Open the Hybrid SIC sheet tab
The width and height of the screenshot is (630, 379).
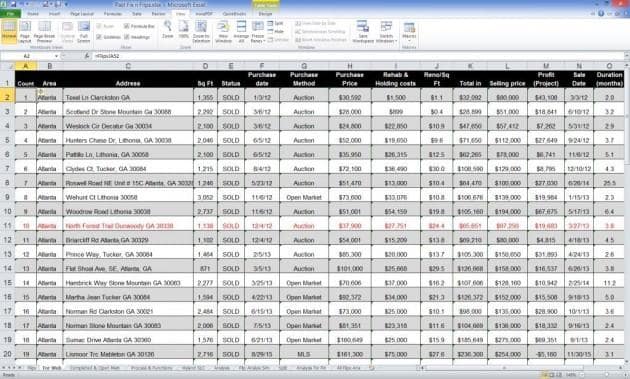coord(193,368)
